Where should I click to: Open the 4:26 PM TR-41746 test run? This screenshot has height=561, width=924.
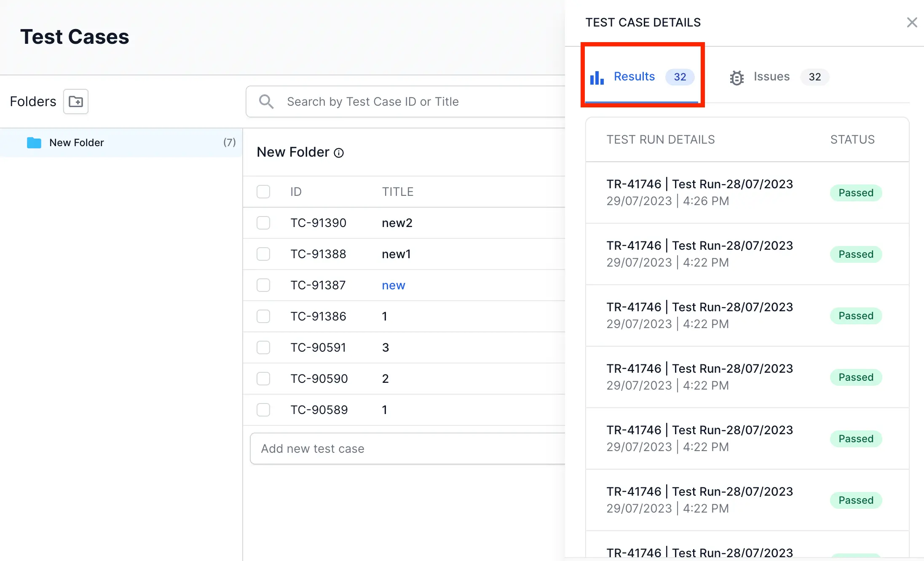(699, 192)
